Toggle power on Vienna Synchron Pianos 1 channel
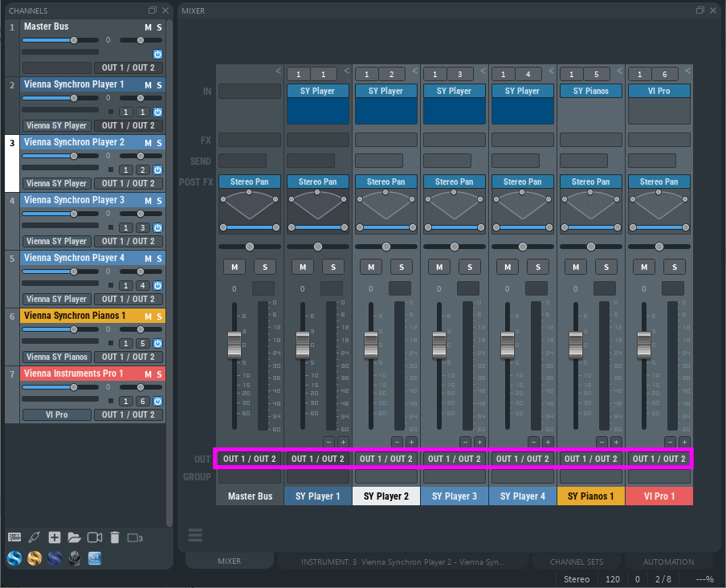This screenshot has height=588, width=726. pos(157,344)
